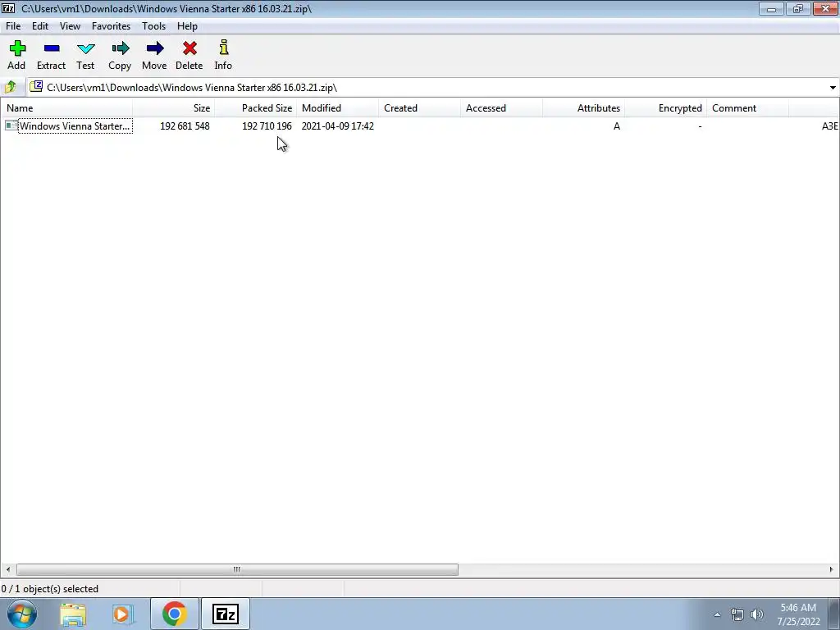Click the status text 0 / 1 object(s) selected

(x=50, y=589)
